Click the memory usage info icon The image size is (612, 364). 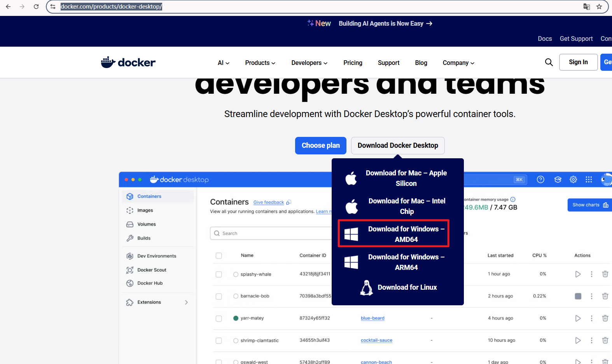pos(513,199)
